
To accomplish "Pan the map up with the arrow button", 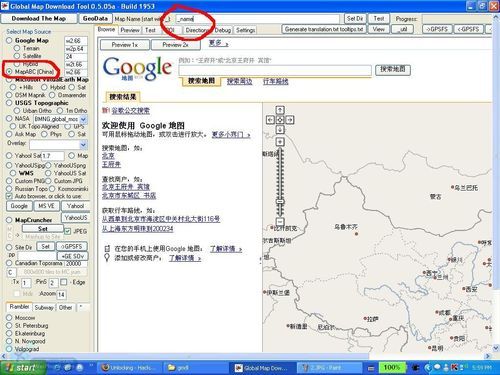I will tap(280, 110).
